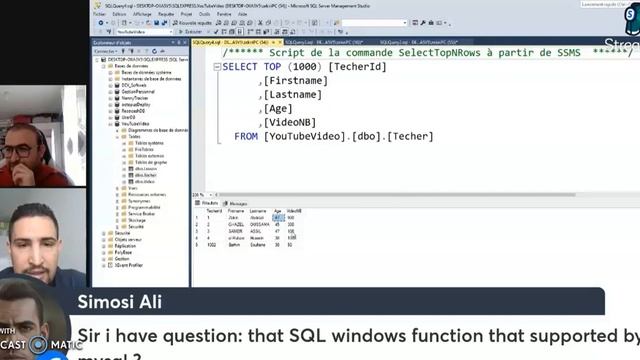
Task: Open the quick launch search combo box
Action: pos(606,4)
